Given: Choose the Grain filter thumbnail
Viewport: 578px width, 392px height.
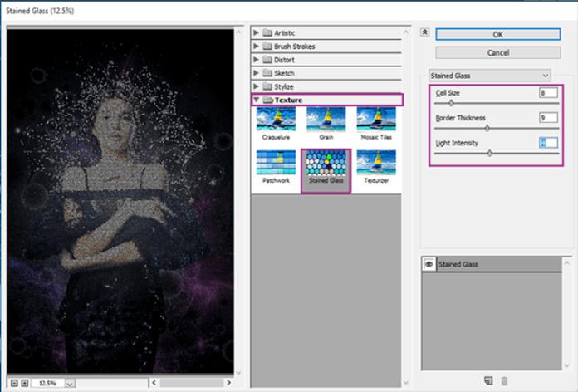Looking at the screenshot, I should [326, 120].
